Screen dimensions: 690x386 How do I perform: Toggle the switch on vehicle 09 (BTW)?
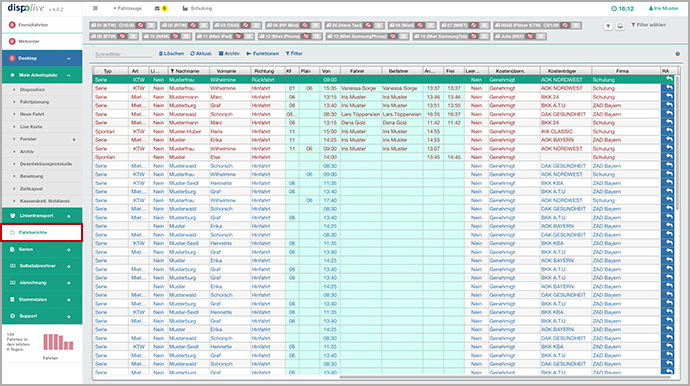[x=132, y=36]
